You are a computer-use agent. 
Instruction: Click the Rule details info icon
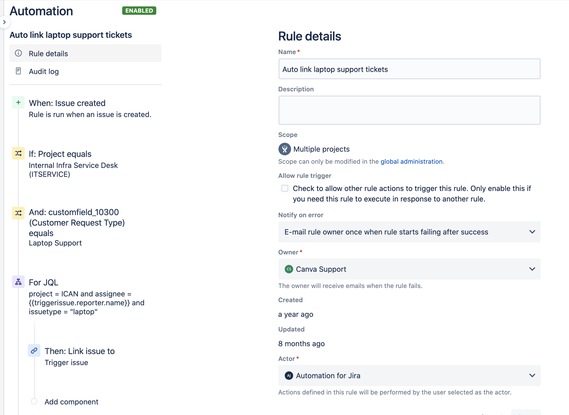pyautogui.click(x=18, y=53)
